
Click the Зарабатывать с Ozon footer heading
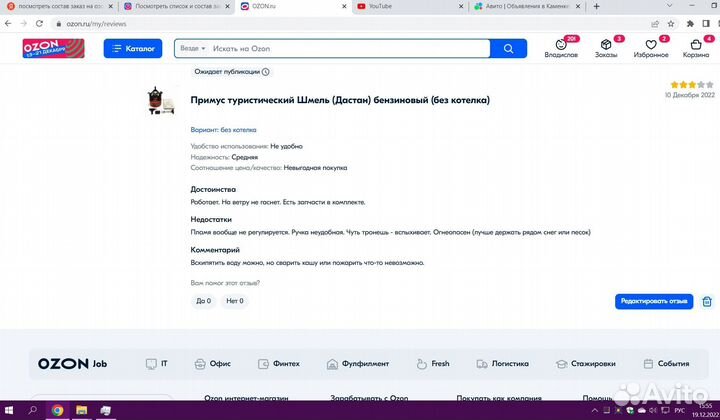click(x=369, y=398)
